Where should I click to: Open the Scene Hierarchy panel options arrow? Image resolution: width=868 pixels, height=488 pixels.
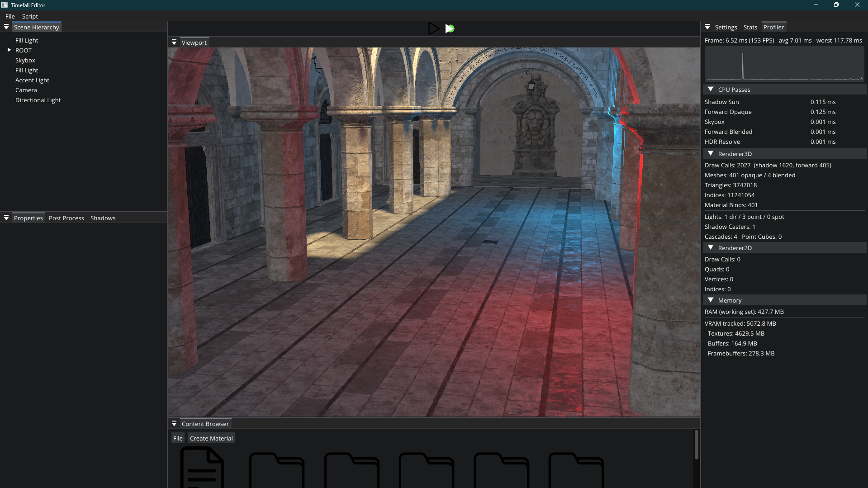[x=6, y=27]
